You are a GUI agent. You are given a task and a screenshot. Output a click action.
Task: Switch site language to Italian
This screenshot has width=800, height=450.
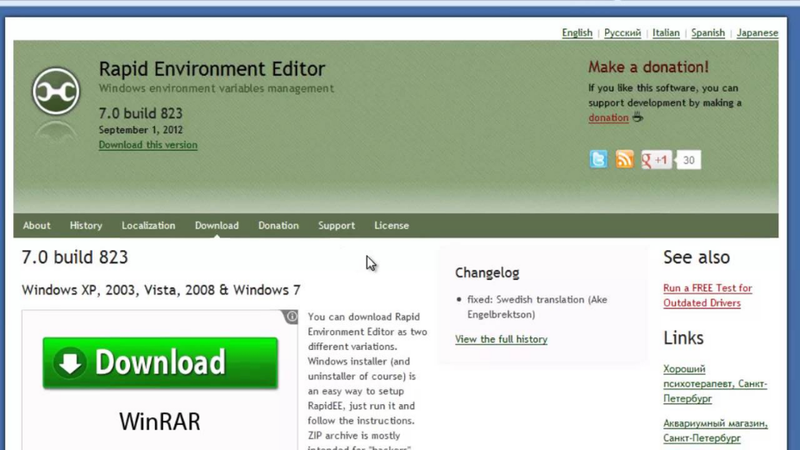click(666, 33)
